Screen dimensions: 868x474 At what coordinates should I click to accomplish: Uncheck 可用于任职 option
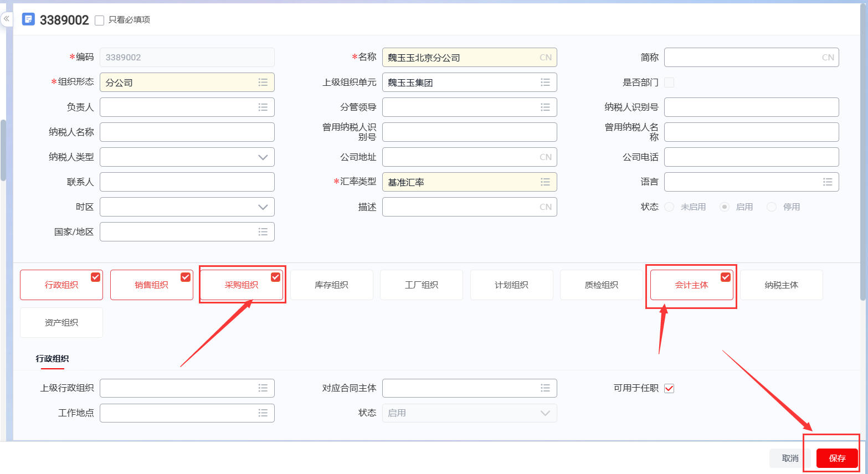pos(669,388)
